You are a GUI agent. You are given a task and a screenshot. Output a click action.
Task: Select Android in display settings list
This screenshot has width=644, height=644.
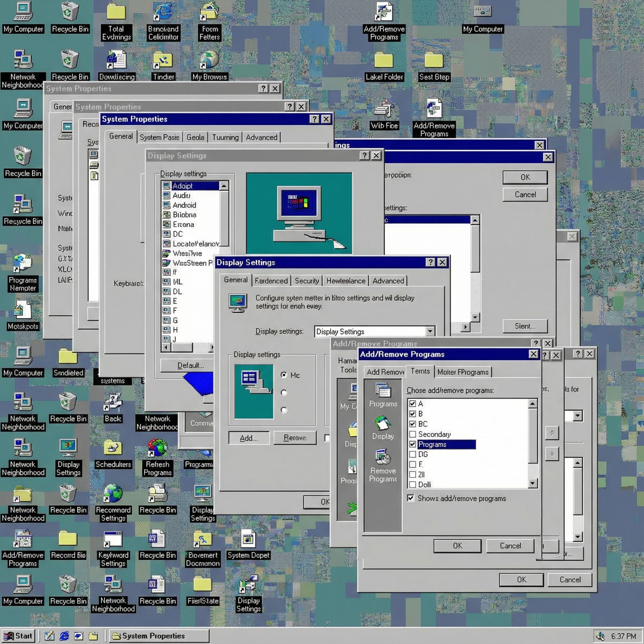point(184,205)
